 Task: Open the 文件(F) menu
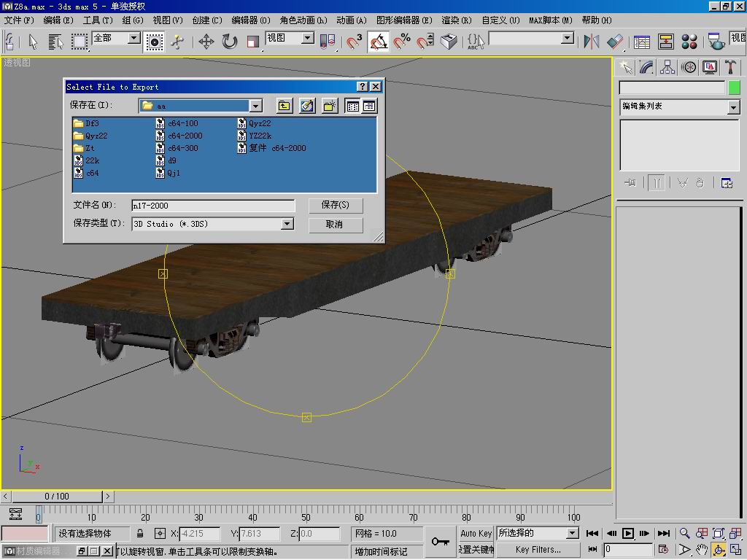click(19, 20)
